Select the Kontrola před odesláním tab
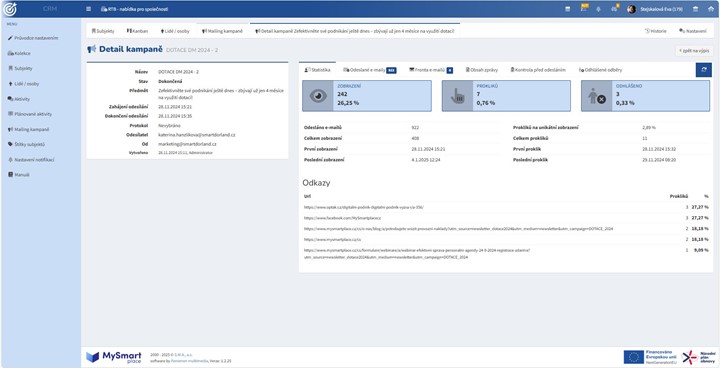Screen dimensions: 720x368 [538, 70]
